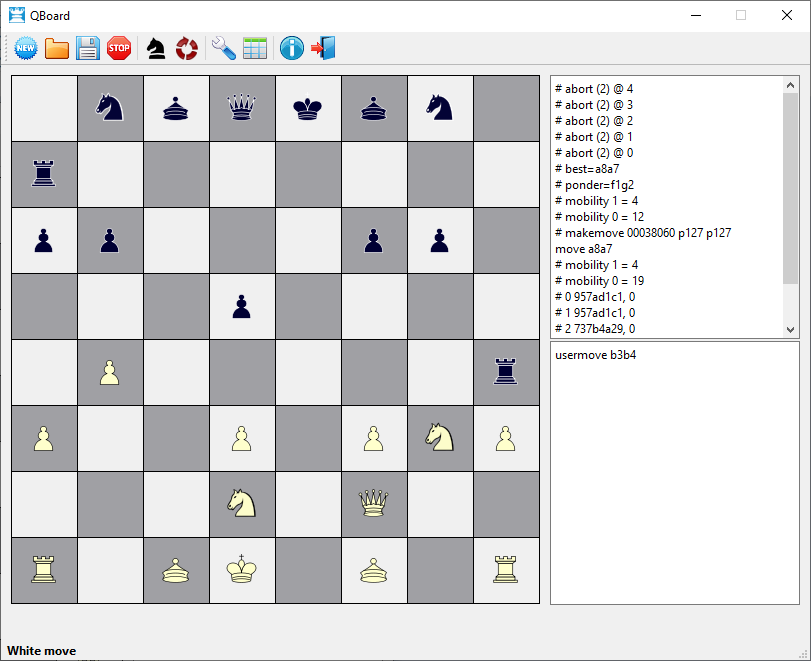This screenshot has width=811, height=661.
Task: Select the white pawn on d3
Action: click(x=242, y=438)
